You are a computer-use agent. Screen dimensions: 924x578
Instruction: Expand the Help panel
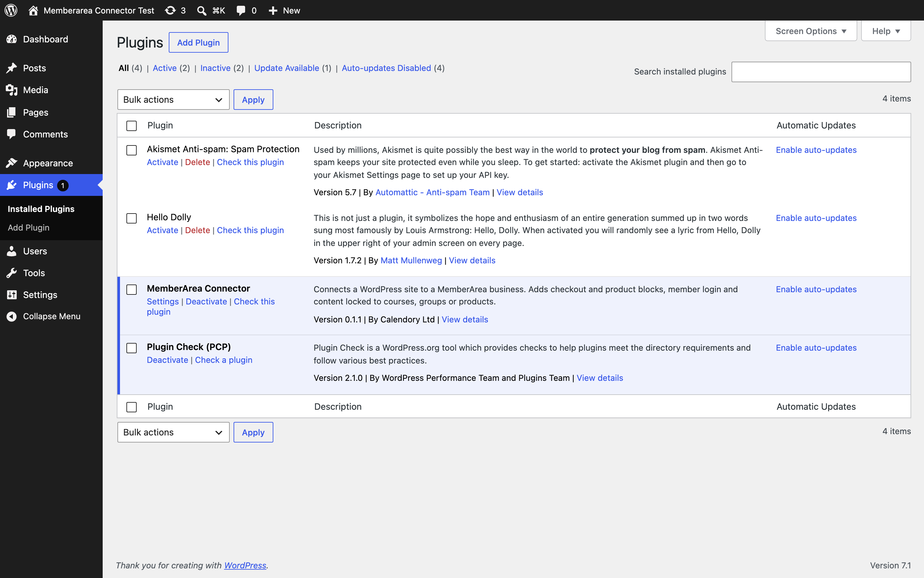pos(886,31)
